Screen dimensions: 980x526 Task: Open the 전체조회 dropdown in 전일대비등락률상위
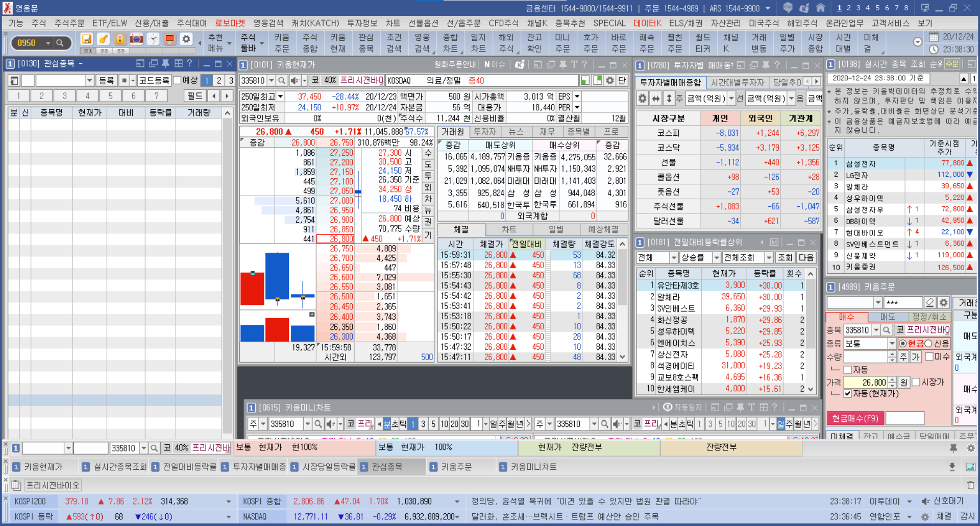point(769,257)
